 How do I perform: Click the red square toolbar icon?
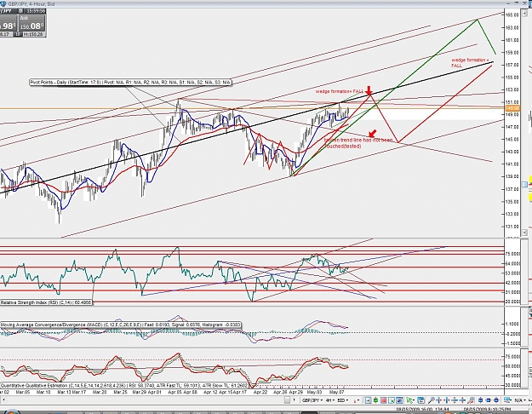click(x=383, y=400)
